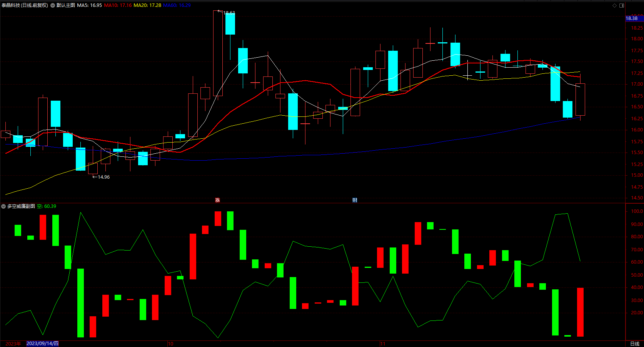Click the 11 month marker on time axis

coord(383,344)
